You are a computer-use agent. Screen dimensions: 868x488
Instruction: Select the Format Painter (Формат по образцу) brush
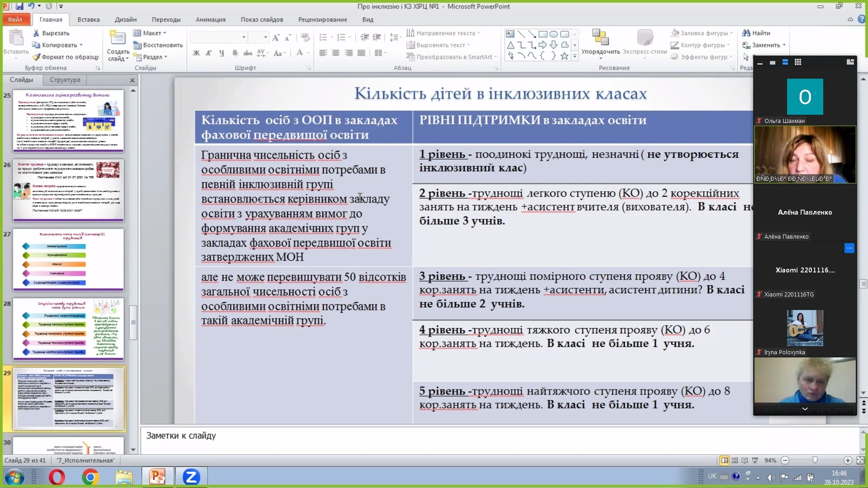point(37,57)
